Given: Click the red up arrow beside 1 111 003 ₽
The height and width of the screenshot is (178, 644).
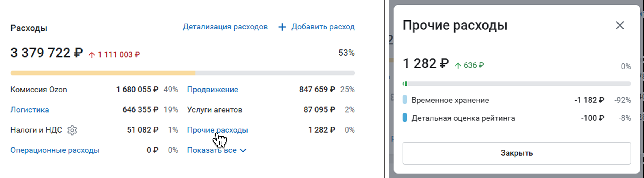Looking at the screenshot, I should tap(92, 55).
